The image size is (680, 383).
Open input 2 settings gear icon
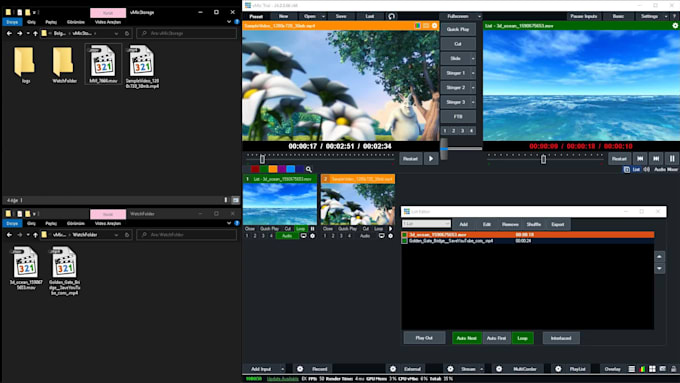coord(390,236)
